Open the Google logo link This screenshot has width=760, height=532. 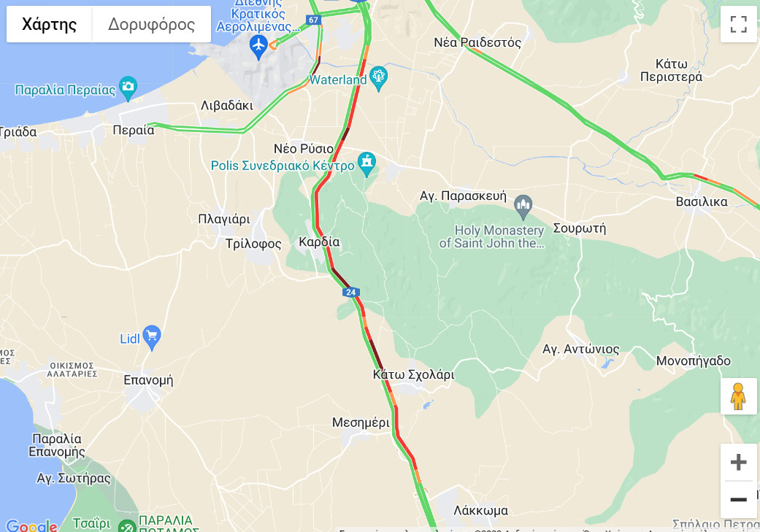click(31, 525)
